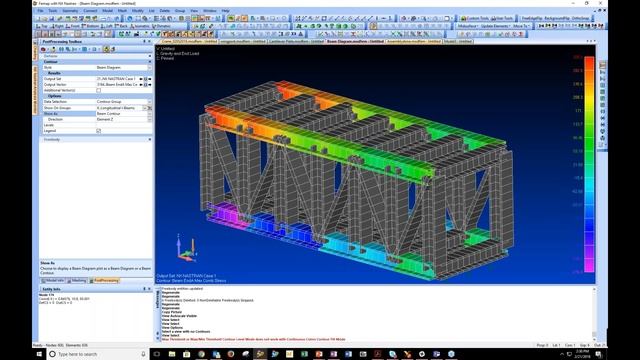Open the Help menu
Image resolution: width=640 pixels, height=360 pixels.
(x=225, y=11)
